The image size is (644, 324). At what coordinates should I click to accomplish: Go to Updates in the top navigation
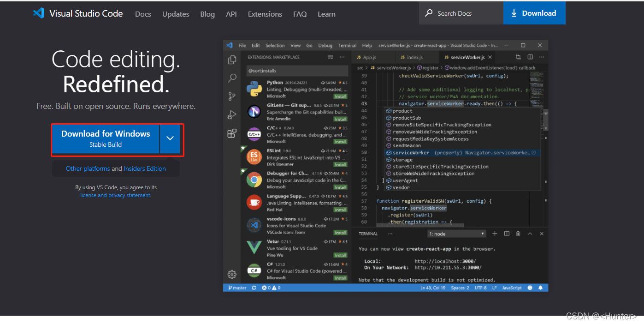176,14
